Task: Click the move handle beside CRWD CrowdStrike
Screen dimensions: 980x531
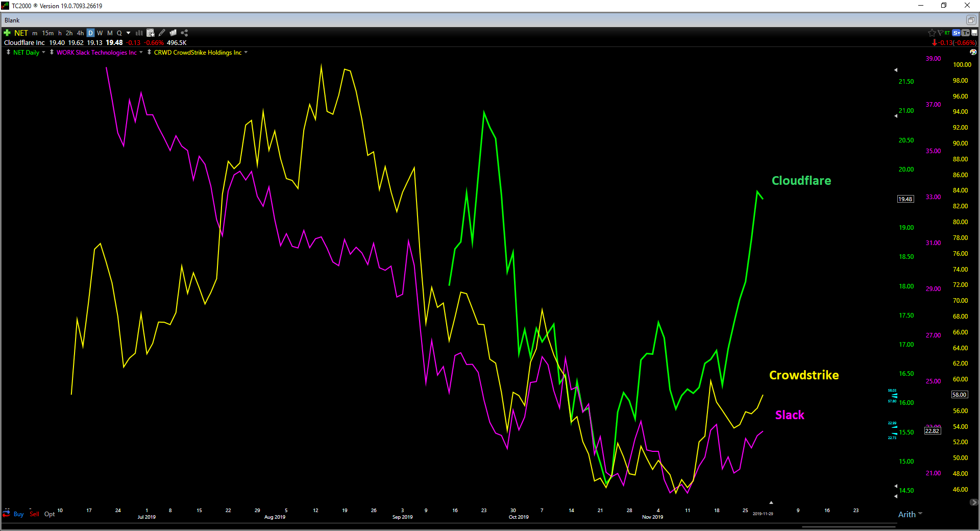Action: pyautogui.click(x=149, y=52)
